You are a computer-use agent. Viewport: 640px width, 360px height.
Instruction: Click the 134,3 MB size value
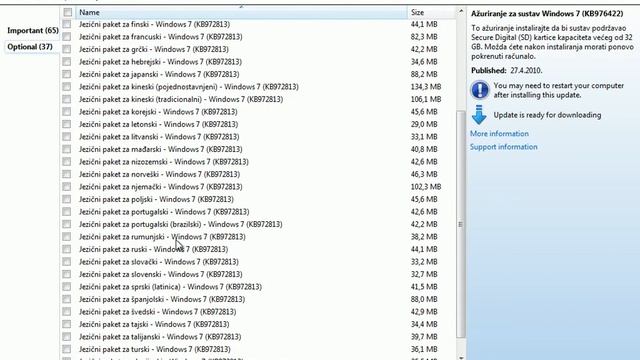click(x=426, y=87)
